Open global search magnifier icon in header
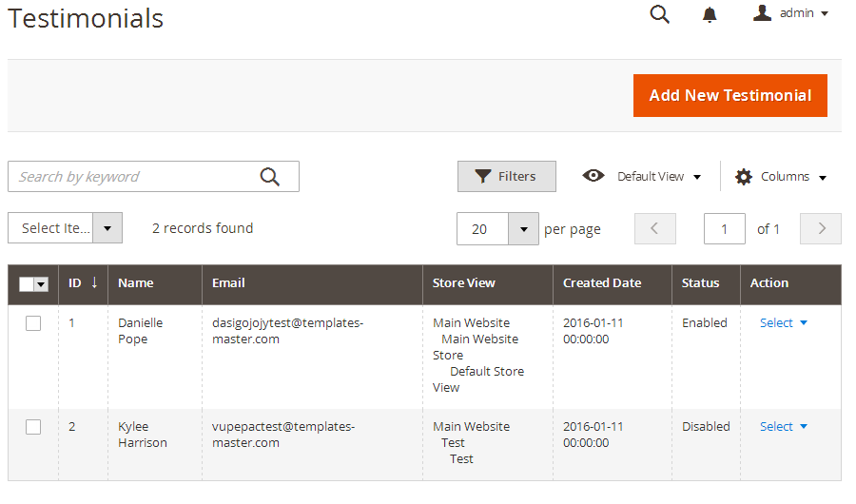856x504 pixels. (x=659, y=14)
